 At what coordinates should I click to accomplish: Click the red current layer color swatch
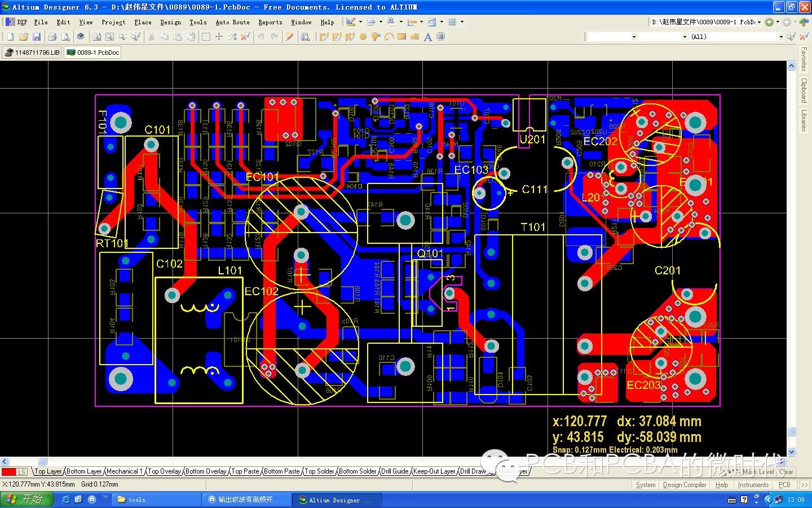[x=8, y=472]
